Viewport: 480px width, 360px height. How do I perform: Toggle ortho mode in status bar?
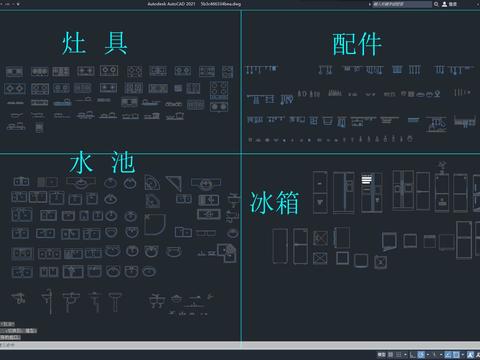pyautogui.click(x=413, y=355)
